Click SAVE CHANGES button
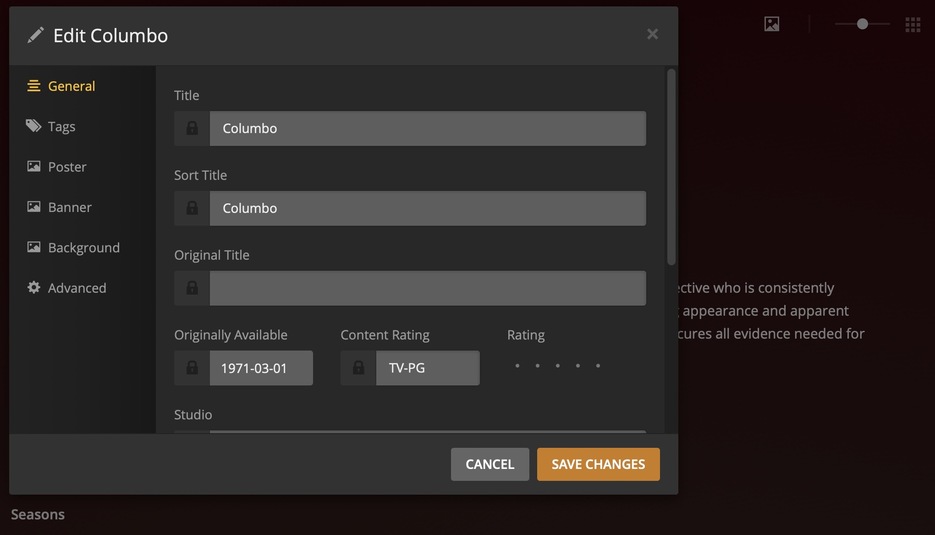The image size is (935, 535). click(x=598, y=464)
